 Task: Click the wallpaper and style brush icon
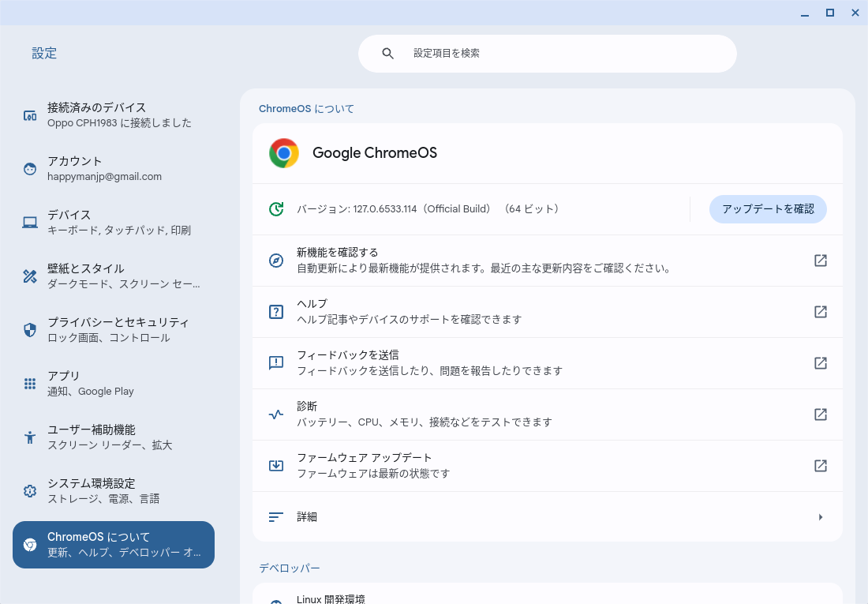pyautogui.click(x=30, y=276)
